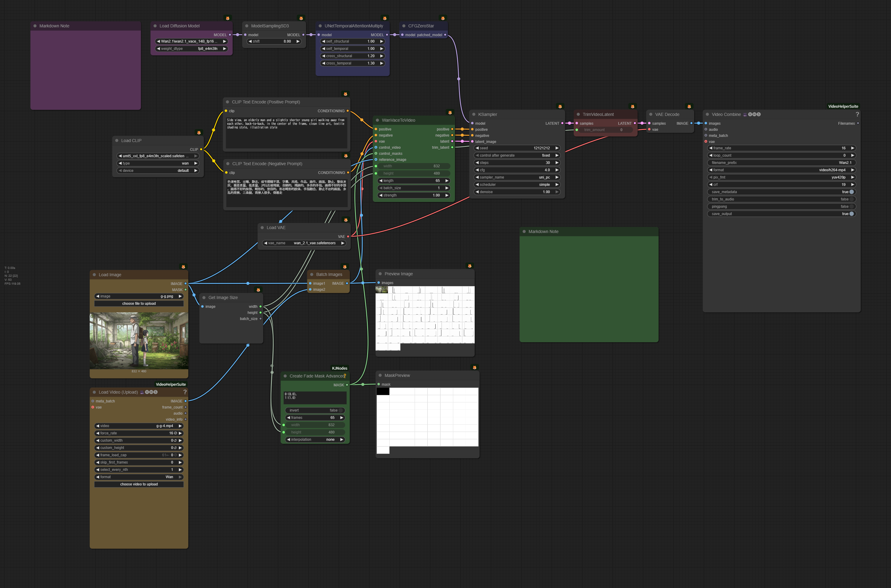Screen dimensions: 891x588
Task: Click the fox badge above Load CLIP node
Action: click(x=199, y=133)
